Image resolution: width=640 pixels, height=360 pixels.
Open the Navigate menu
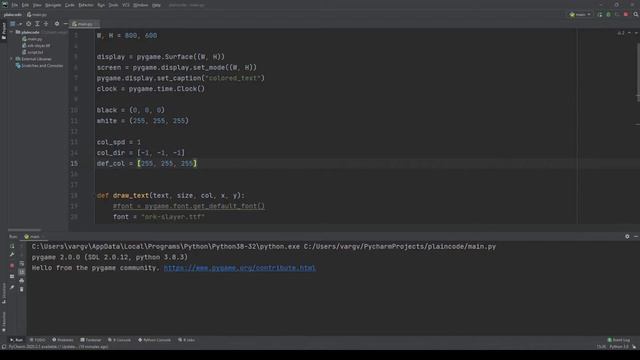coord(53,5)
